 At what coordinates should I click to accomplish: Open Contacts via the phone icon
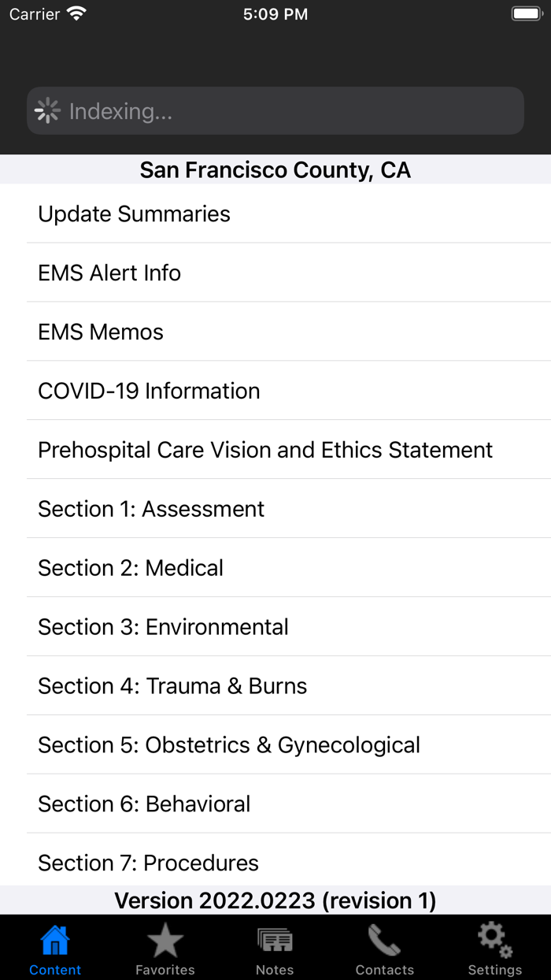pos(384,937)
